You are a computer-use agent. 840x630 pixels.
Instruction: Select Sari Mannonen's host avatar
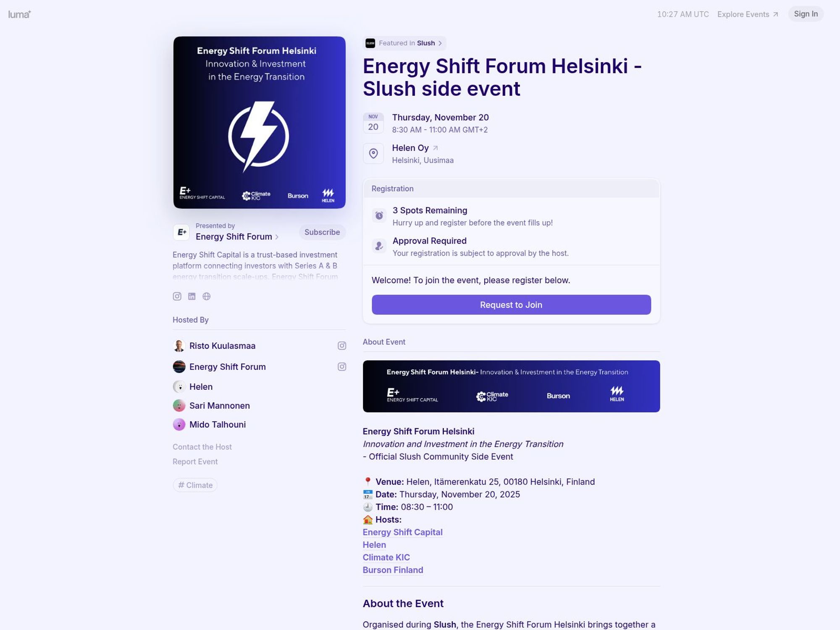pos(178,405)
